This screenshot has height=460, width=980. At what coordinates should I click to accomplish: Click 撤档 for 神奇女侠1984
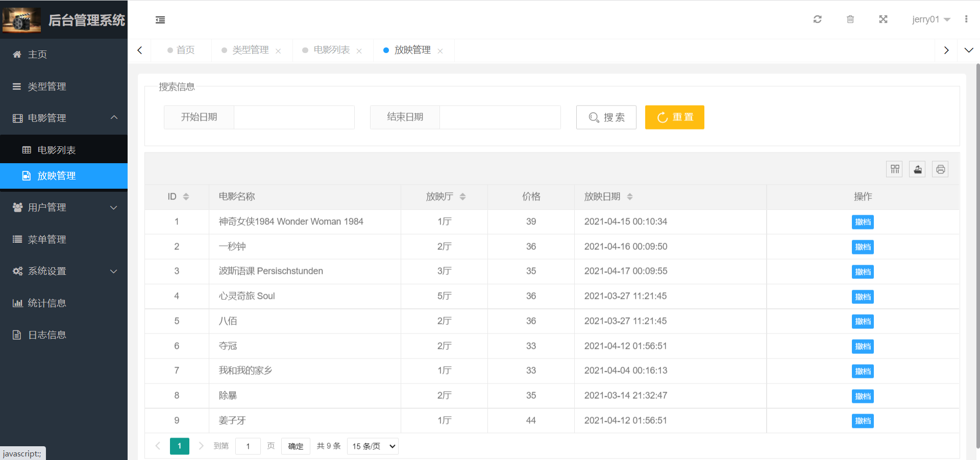click(x=863, y=222)
